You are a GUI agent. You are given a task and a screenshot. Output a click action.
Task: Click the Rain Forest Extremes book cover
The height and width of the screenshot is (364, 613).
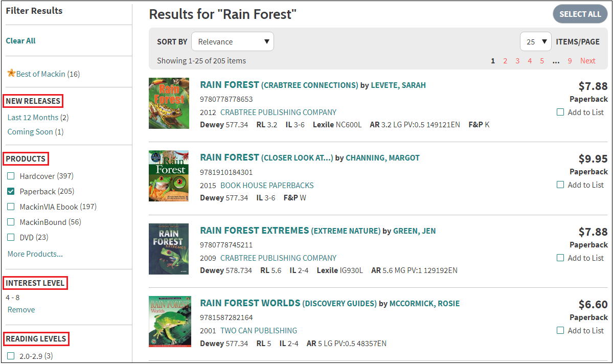click(x=169, y=249)
